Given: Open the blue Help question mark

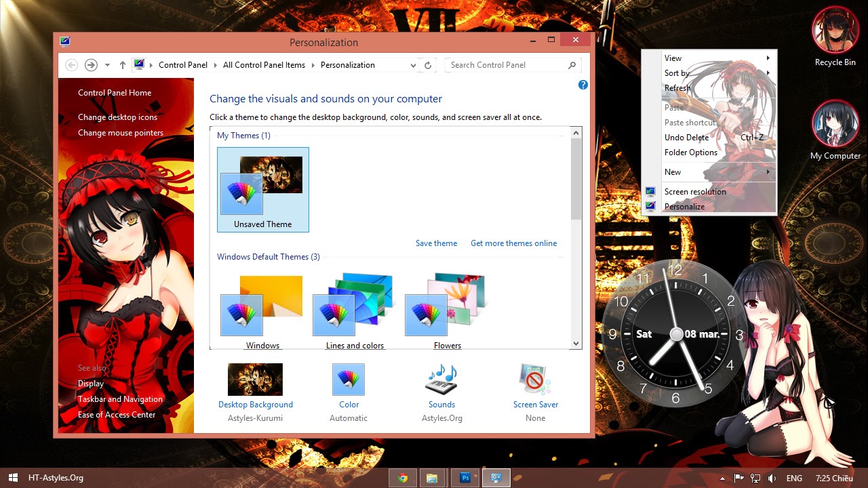Looking at the screenshot, I should [583, 85].
